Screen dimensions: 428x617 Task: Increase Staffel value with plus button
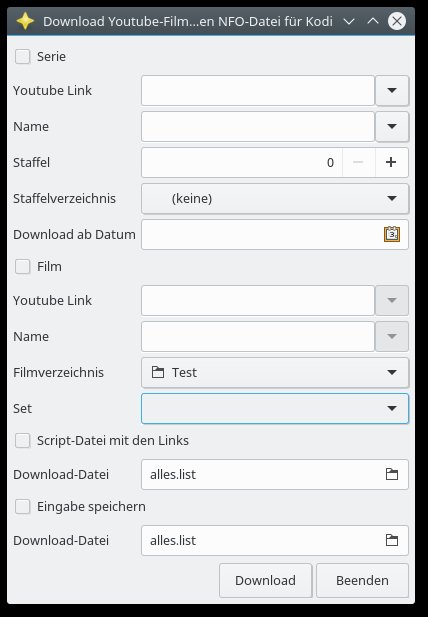click(x=391, y=162)
